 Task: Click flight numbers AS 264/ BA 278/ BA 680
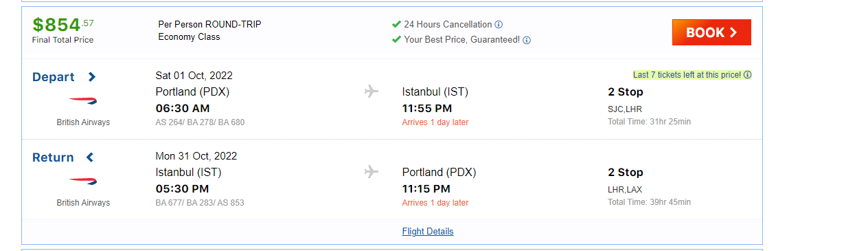click(200, 122)
